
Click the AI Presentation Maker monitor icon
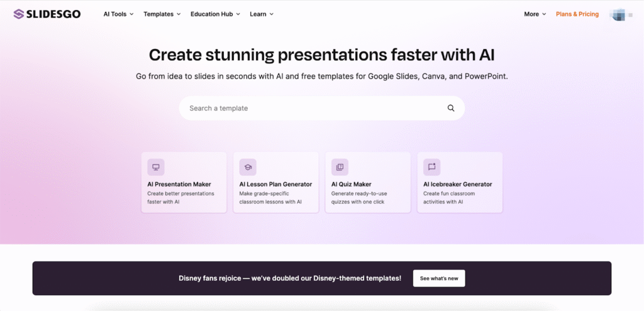click(155, 167)
